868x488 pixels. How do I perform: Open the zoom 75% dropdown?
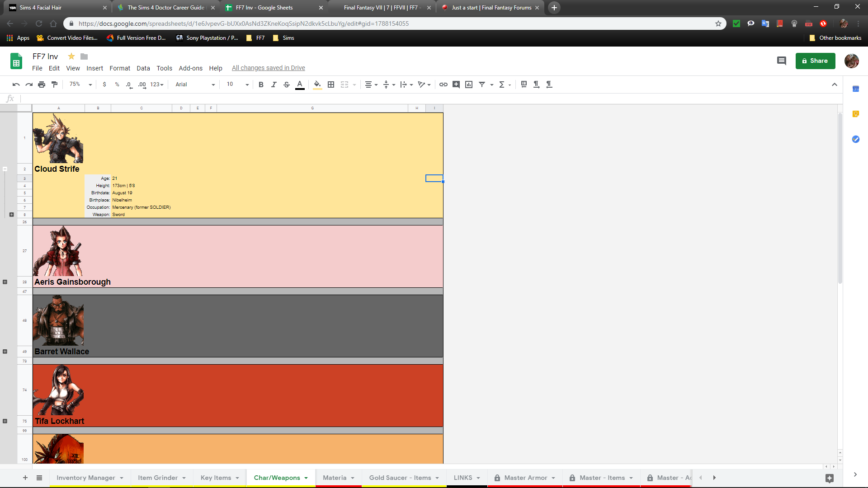coord(80,84)
